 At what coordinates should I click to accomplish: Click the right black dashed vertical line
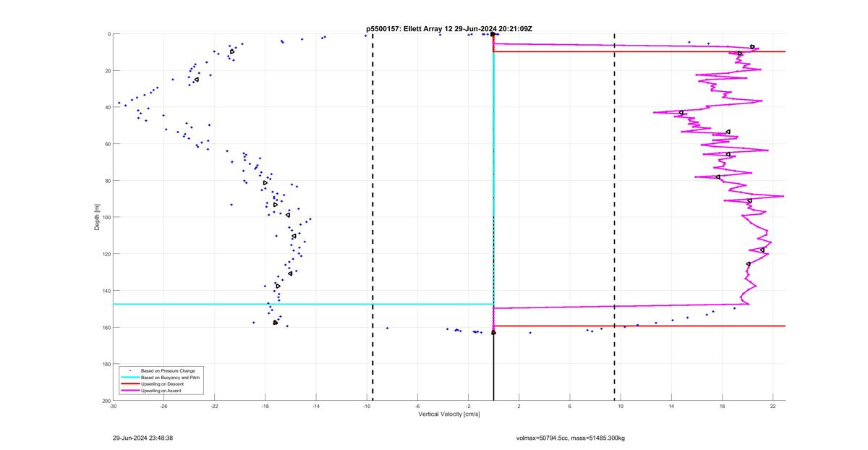pos(615,217)
